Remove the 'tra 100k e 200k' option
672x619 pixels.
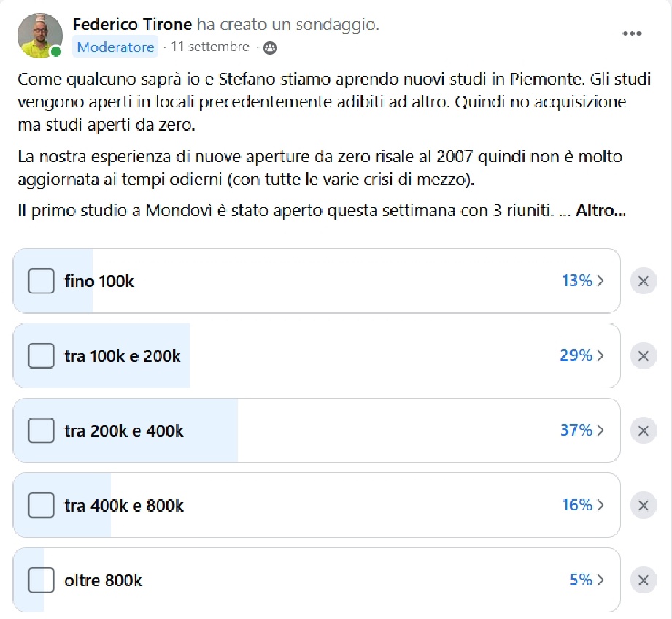pyautogui.click(x=643, y=356)
